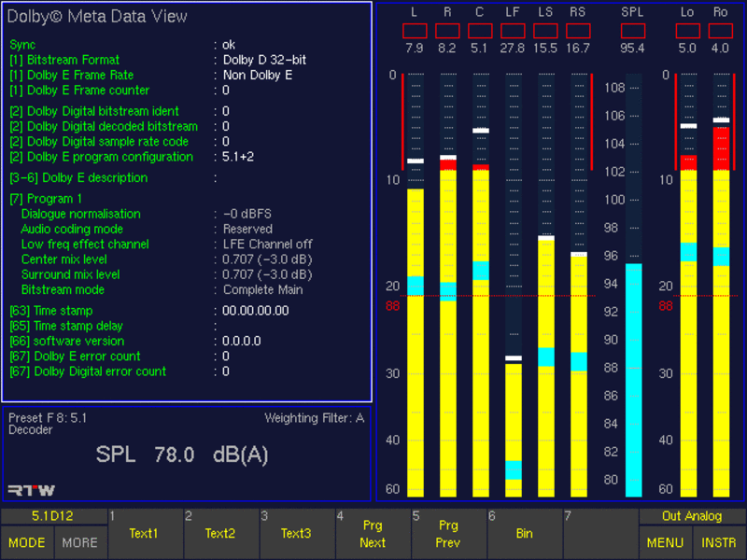Viewport: 747px width, 560px height.
Task: Click the Dolby E description row
Action: 113,178
